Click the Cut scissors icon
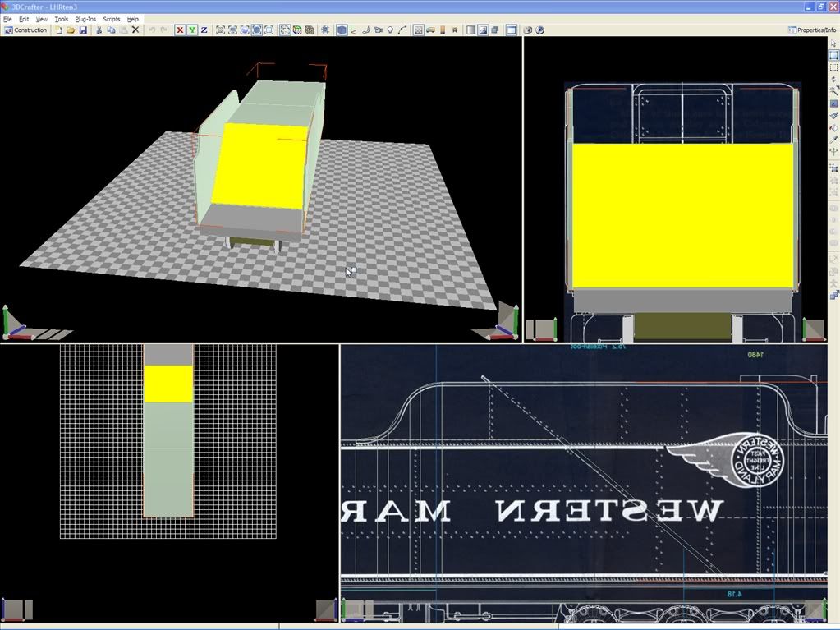The height and width of the screenshot is (630, 840). pyautogui.click(x=99, y=30)
